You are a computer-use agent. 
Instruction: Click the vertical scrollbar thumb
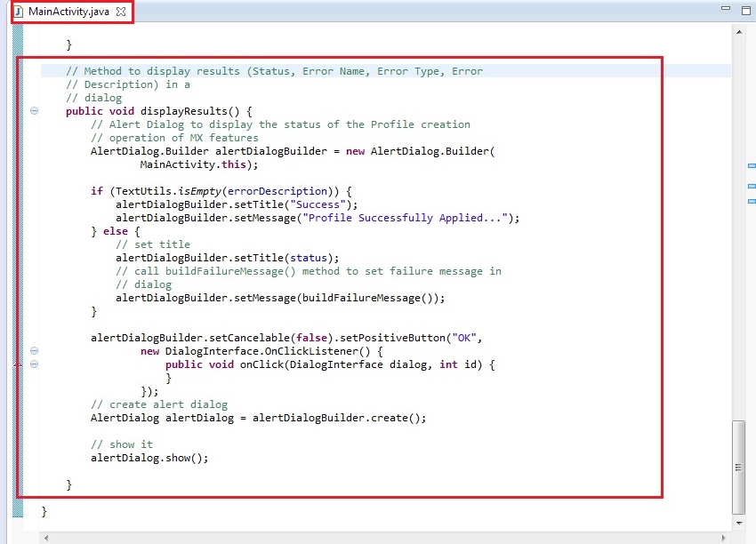click(737, 467)
